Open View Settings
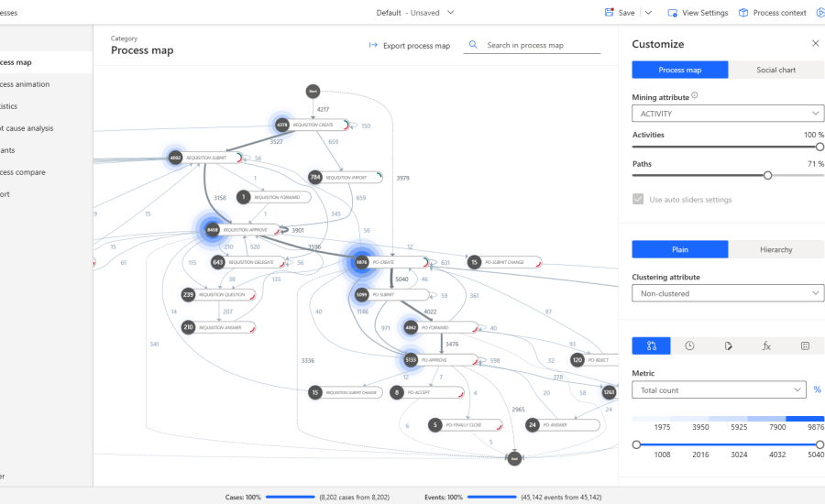Screen dimensions: 825x504 point(698,13)
